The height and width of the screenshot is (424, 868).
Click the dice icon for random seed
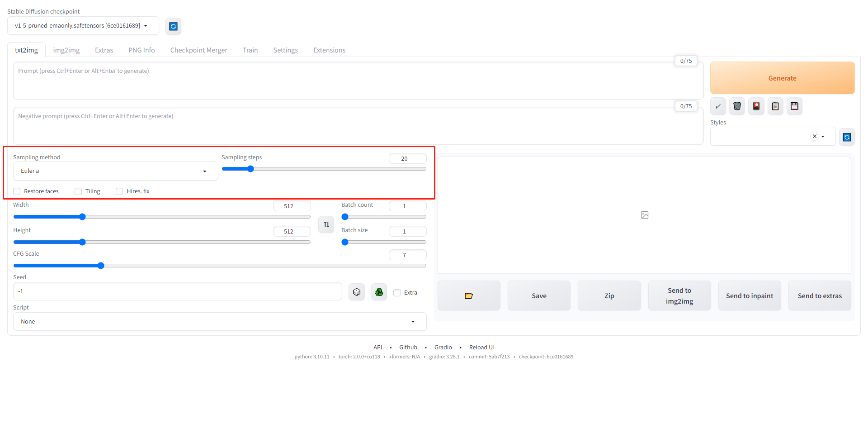tap(357, 292)
